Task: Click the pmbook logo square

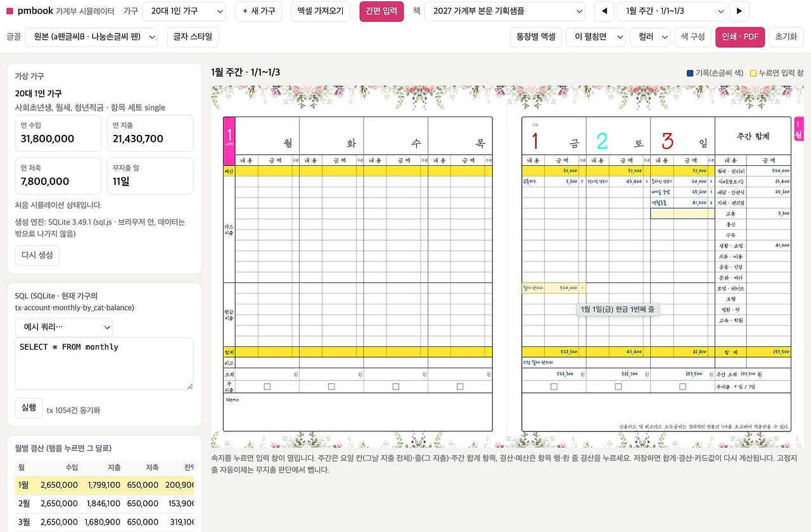Action: tap(10, 11)
